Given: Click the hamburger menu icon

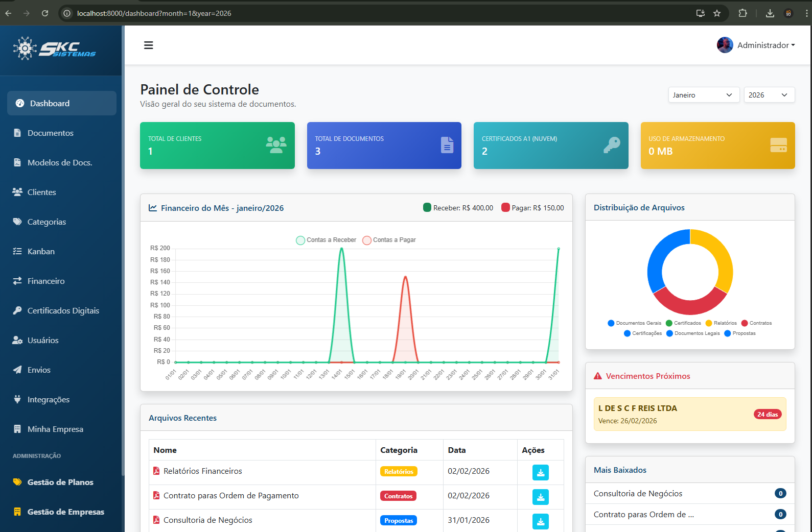Looking at the screenshot, I should point(149,45).
